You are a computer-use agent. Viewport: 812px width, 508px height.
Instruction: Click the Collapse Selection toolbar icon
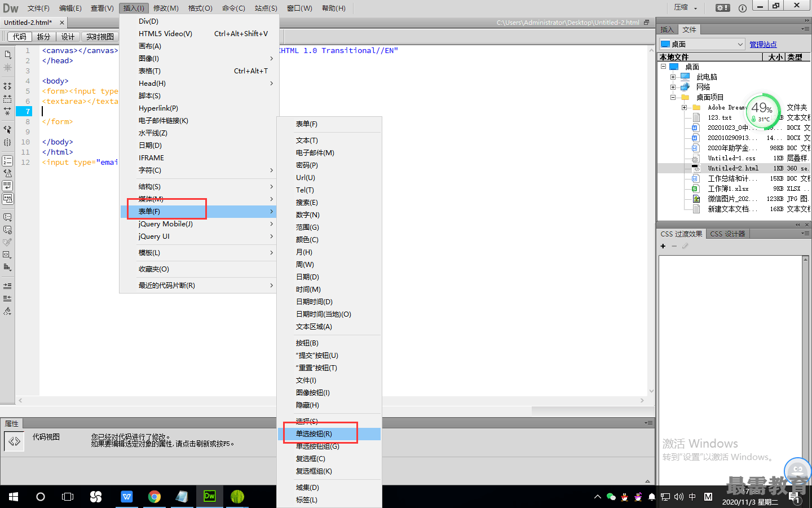click(7, 99)
